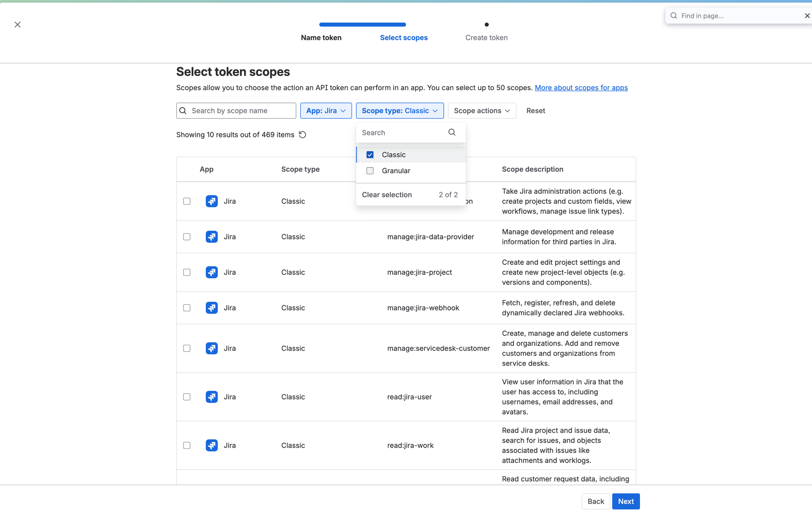This screenshot has height=516, width=812.
Task: Click the Find in page search icon
Action: coord(674,15)
